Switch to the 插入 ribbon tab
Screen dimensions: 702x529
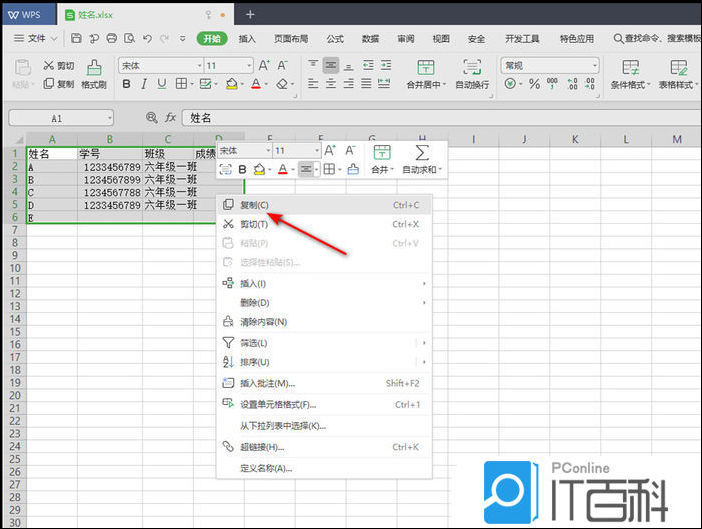coord(247,38)
